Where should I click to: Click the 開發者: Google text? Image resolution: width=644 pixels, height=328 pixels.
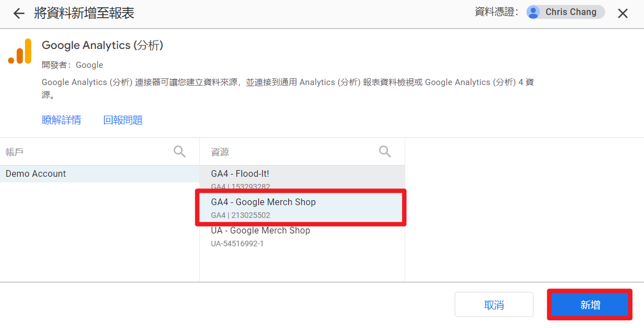[72, 65]
